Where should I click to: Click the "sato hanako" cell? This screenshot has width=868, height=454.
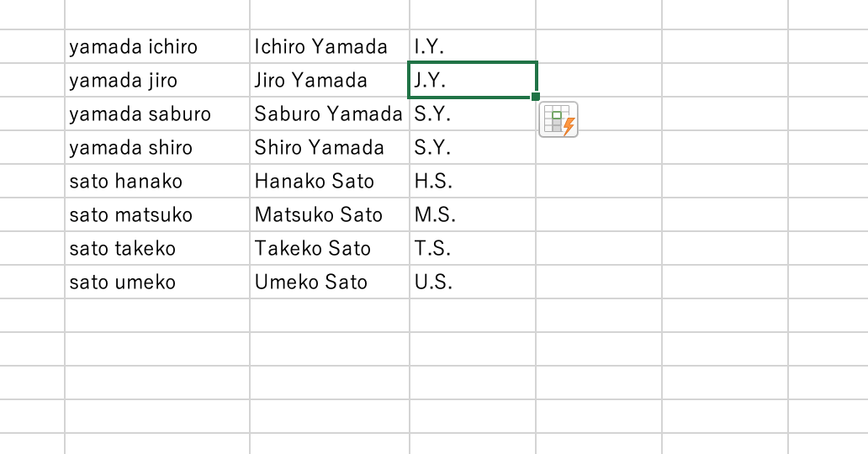pyautogui.click(x=156, y=182)
